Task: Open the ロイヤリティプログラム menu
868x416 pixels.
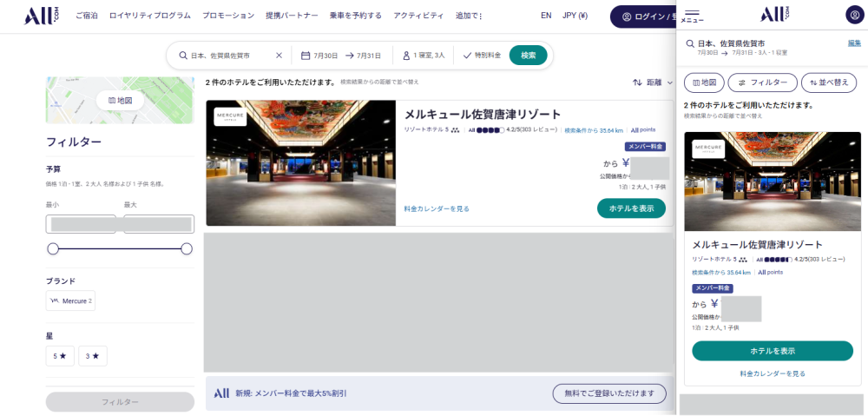Action: click(x=149, y=16)
